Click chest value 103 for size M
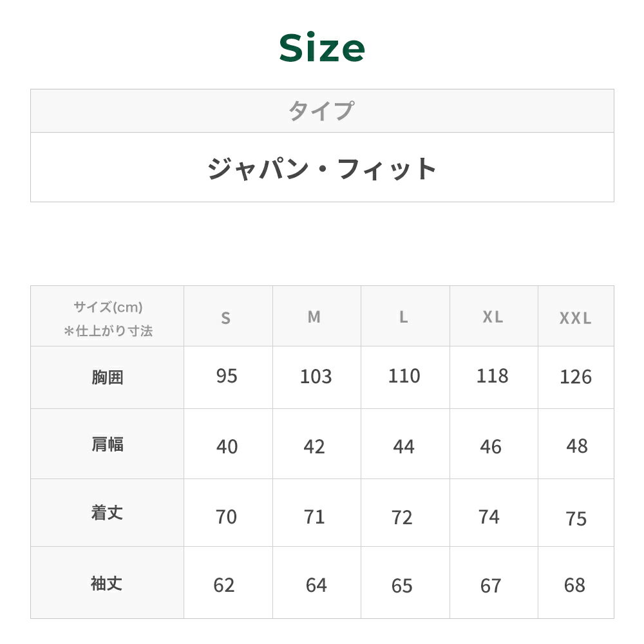Screen dimensions: 644x644 click(x=316, y=377)
